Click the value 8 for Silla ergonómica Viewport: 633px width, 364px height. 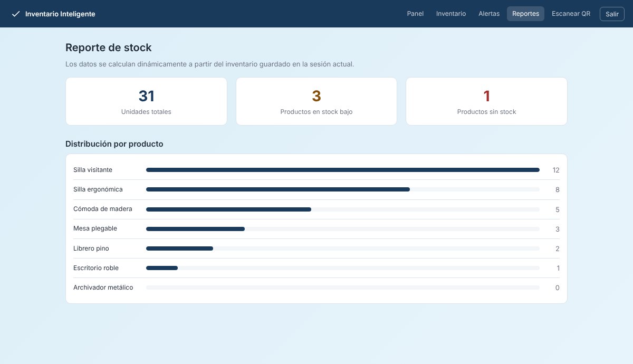click(x=558, y=190)
